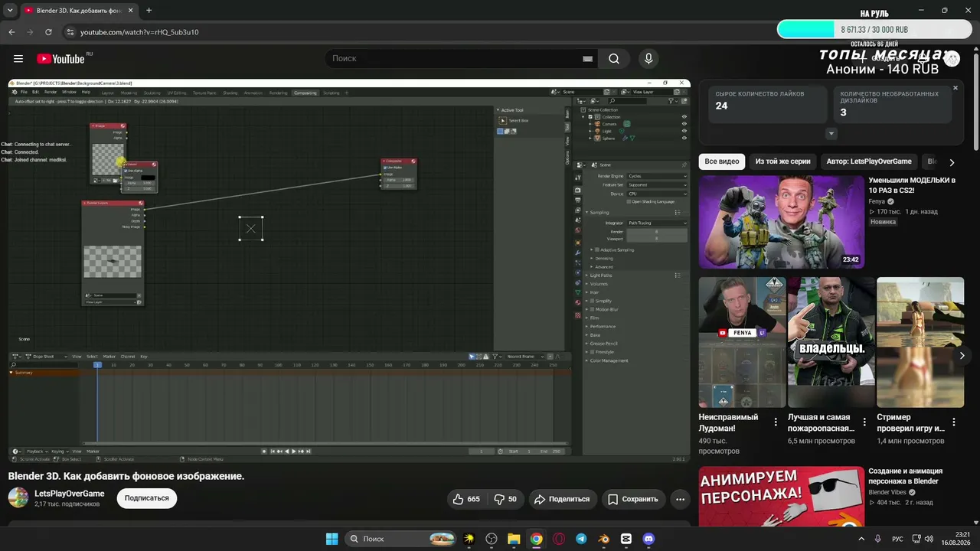Toggle Simplify checkbox in Blender properties
Screen dimensions: 980x551
593,301
